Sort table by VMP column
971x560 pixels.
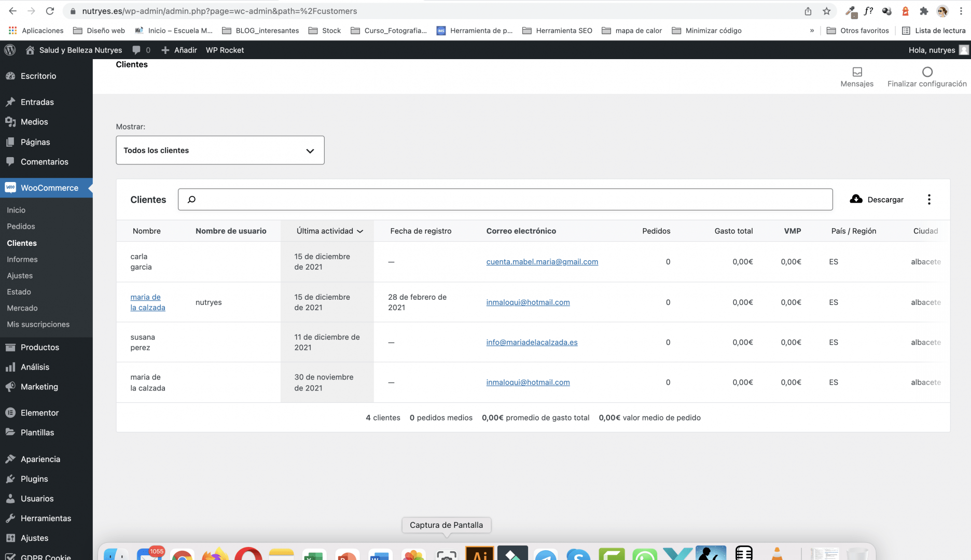(793, 231)
